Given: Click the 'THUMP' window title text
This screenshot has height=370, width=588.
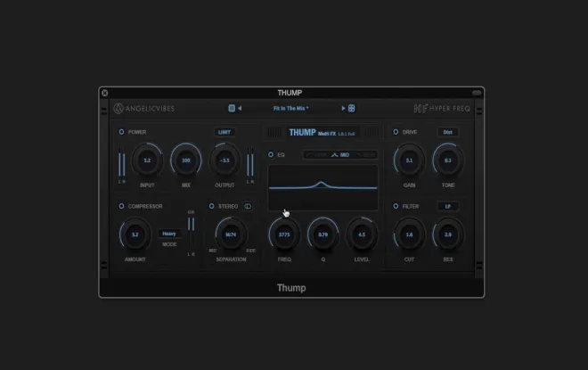Looking at the screenshot, I should pyautogui.click(x=290, y=93).
